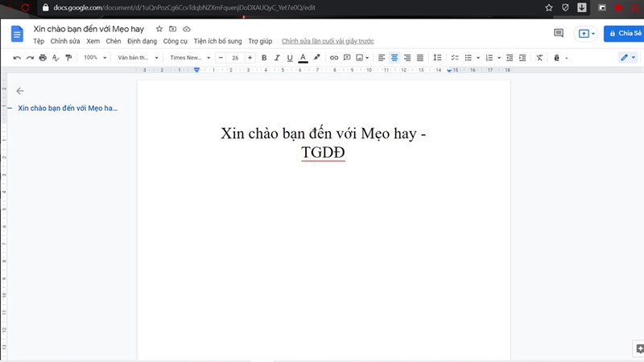Insert a bulleted list

(x=469, y=58)
